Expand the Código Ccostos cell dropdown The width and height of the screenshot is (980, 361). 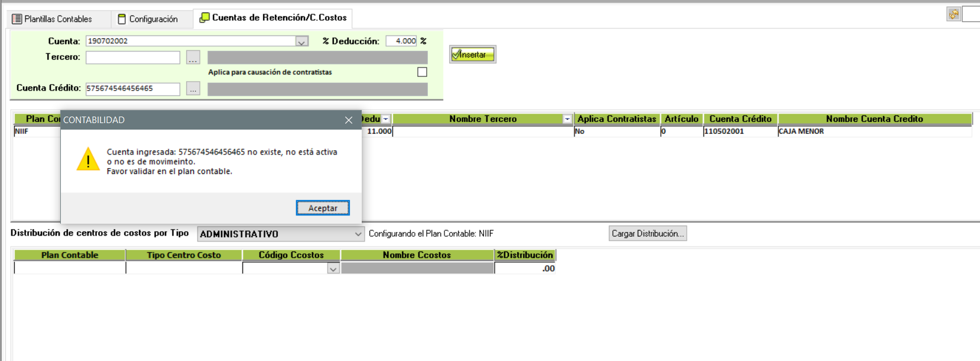point(333,269)
